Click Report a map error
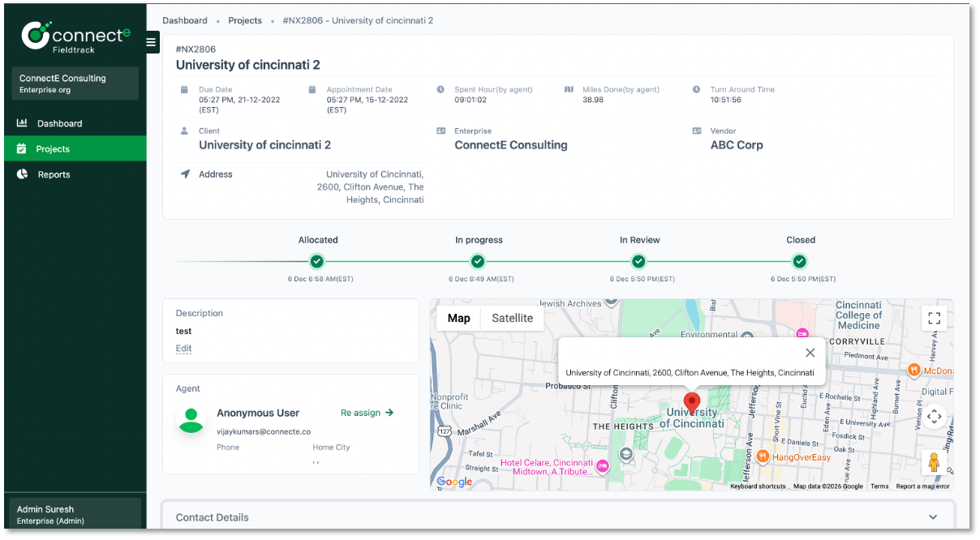The image size is (980, 540). (922, 486)
